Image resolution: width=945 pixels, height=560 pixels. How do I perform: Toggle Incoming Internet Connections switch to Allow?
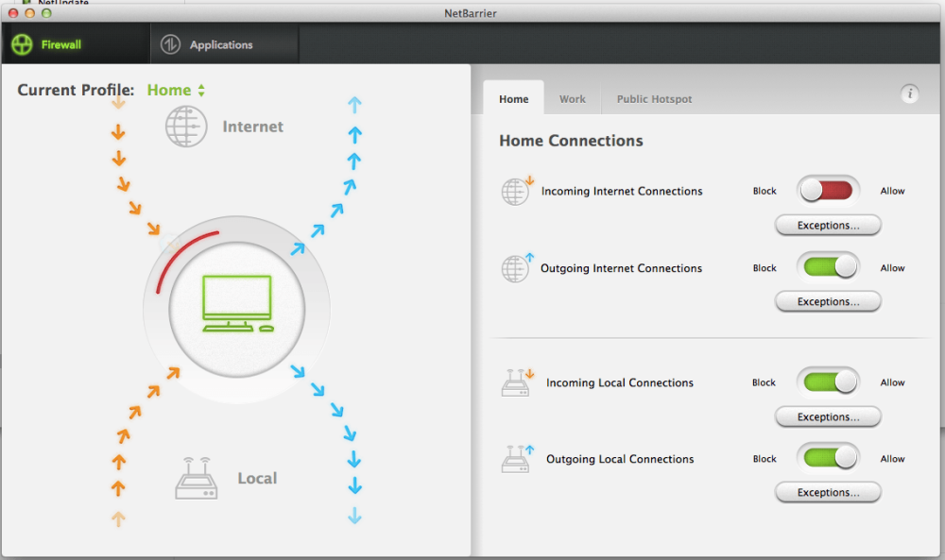828,191
